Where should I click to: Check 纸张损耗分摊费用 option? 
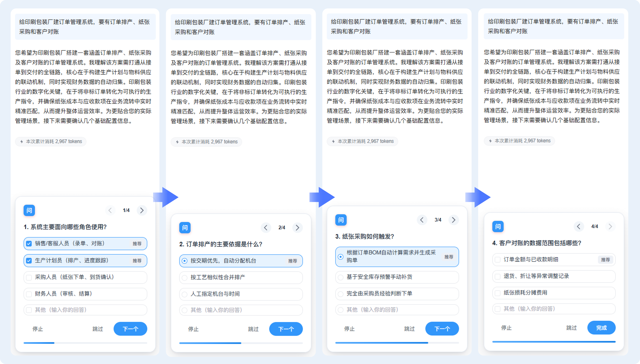pos(554,293)
